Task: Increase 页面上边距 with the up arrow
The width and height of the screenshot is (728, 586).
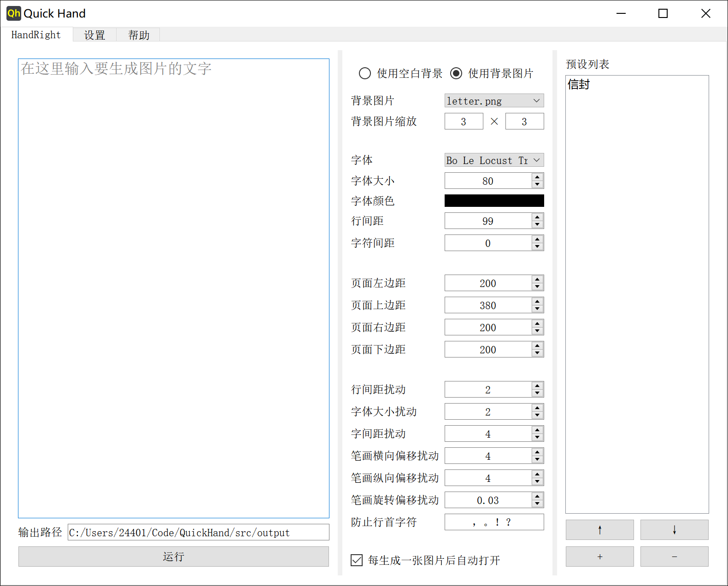Action: point(538,301)
